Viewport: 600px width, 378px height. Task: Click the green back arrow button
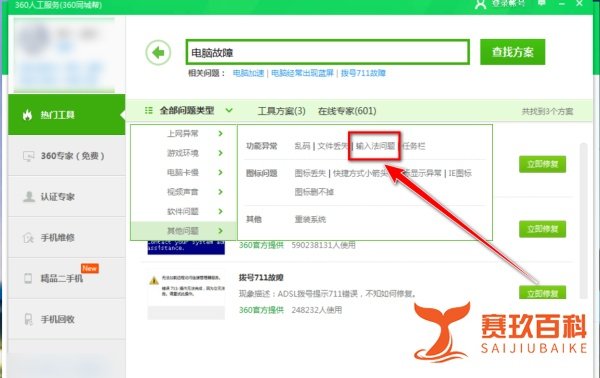coord(158,52)
